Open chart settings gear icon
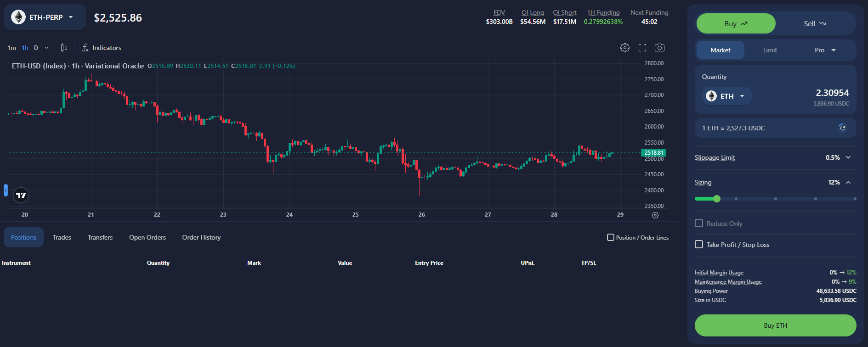868x347 pixels. tap(624, 48)
